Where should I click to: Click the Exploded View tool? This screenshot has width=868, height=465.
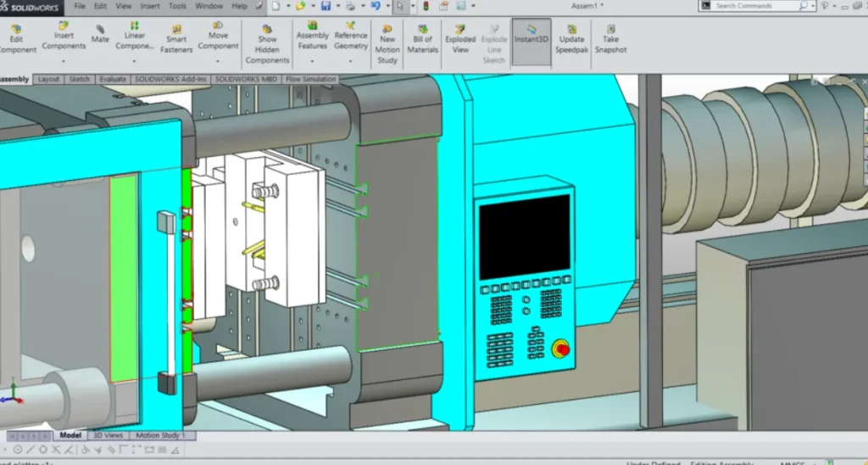460,39
